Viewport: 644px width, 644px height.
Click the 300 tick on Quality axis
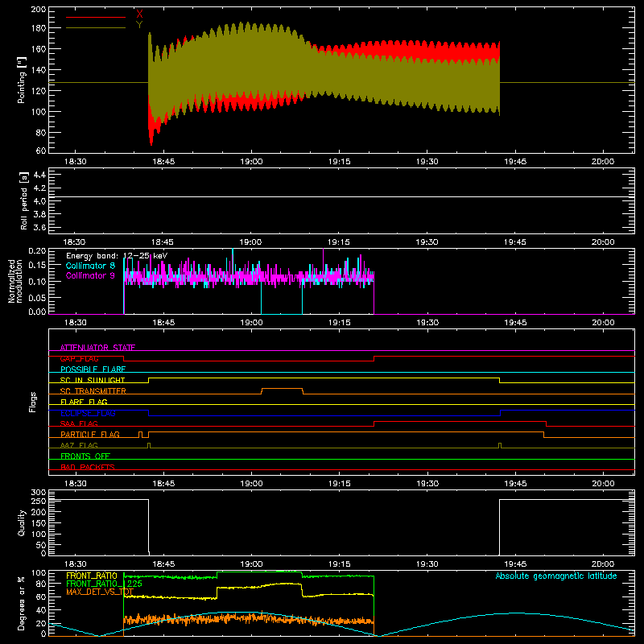(38, 493)
